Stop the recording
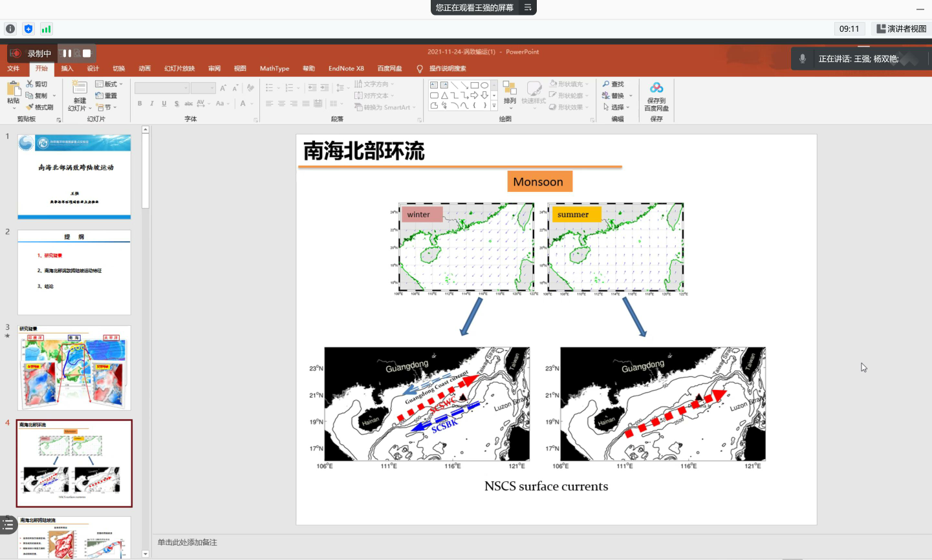 click(x=87, y=54)
